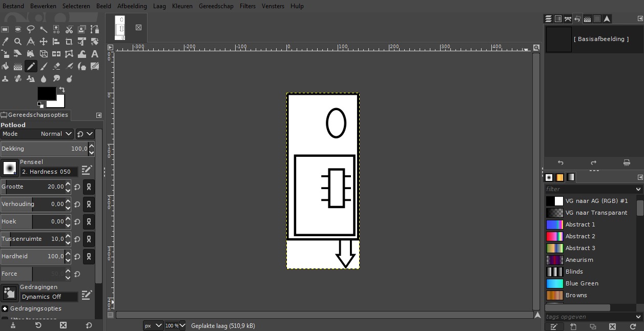Image resolution: width=644 pixels, height=331 pixels.
Task: Pick the Text tool
Action: 95,54
